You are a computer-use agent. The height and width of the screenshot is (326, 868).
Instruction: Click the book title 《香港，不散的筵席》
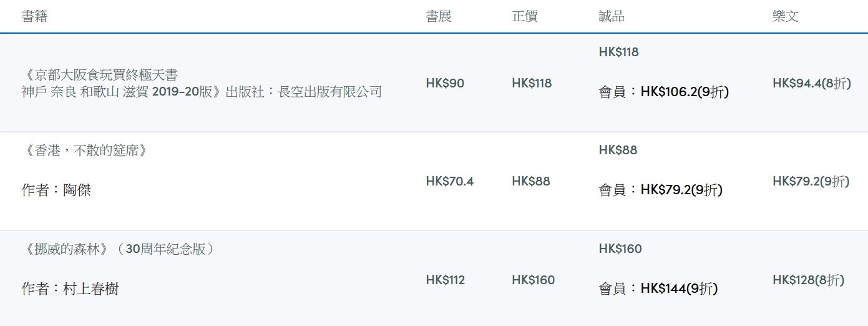[x=84, y=151]
